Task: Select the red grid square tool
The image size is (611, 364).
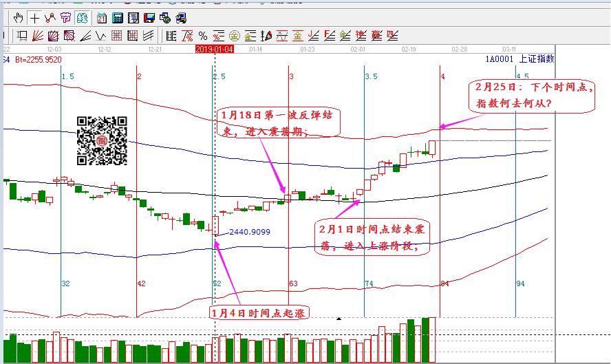Action: click(116, 35)
